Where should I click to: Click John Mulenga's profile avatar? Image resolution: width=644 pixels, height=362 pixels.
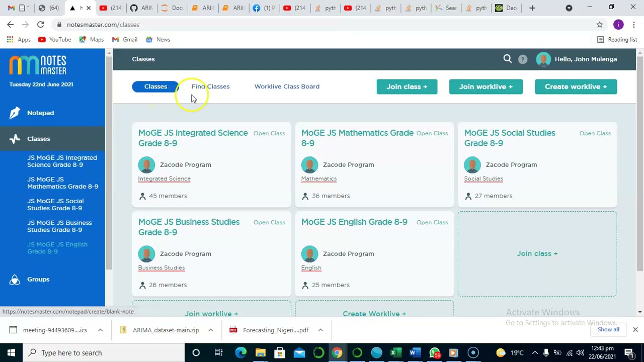pos(543,59)
